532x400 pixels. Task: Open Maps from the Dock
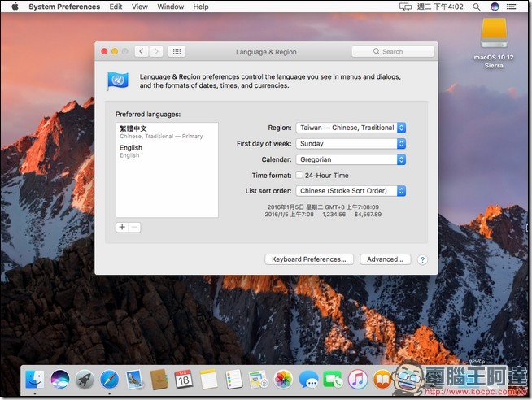259,379
